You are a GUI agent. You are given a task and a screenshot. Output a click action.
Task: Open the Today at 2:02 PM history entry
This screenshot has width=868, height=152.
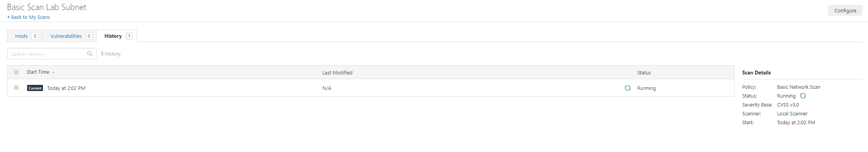coord(66,88)
